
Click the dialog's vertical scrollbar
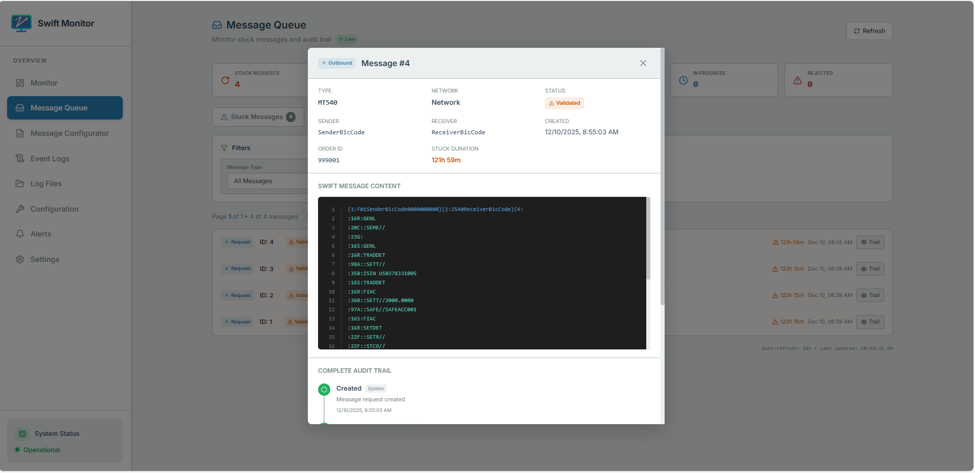click(662, 177)
